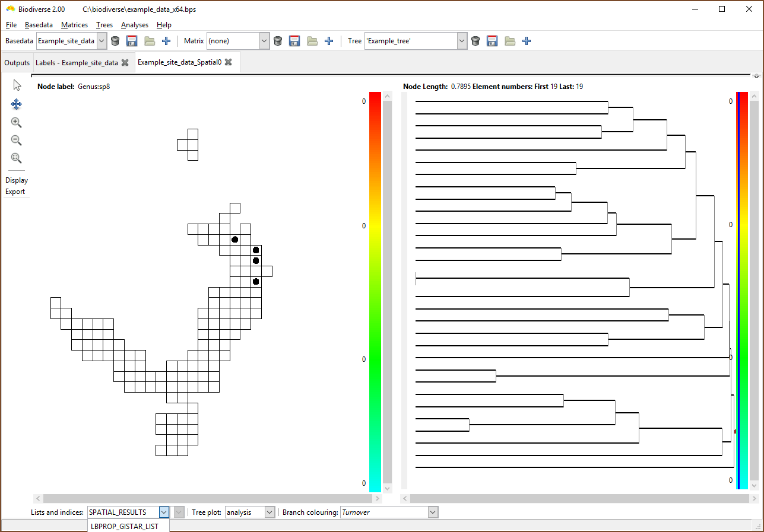Image resolution: width=764 pixels, height=532 pixels.
Task: Select the pointer/select tool
Action: tap(17, 85)
